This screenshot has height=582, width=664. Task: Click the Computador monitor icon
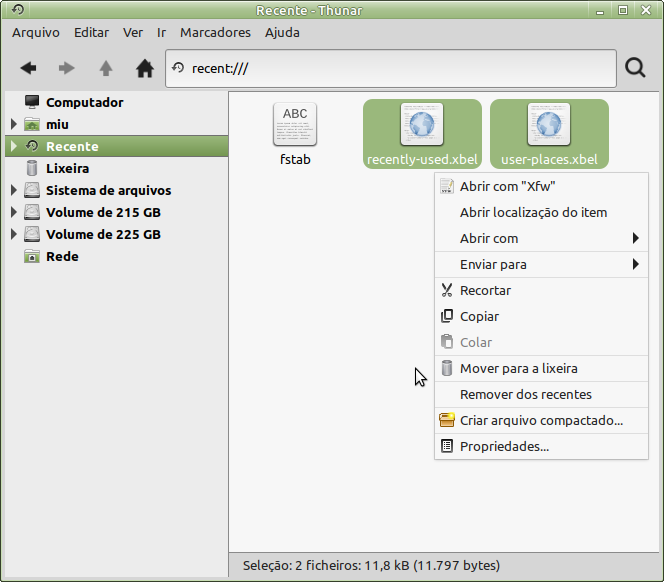[x=32, y=102]
